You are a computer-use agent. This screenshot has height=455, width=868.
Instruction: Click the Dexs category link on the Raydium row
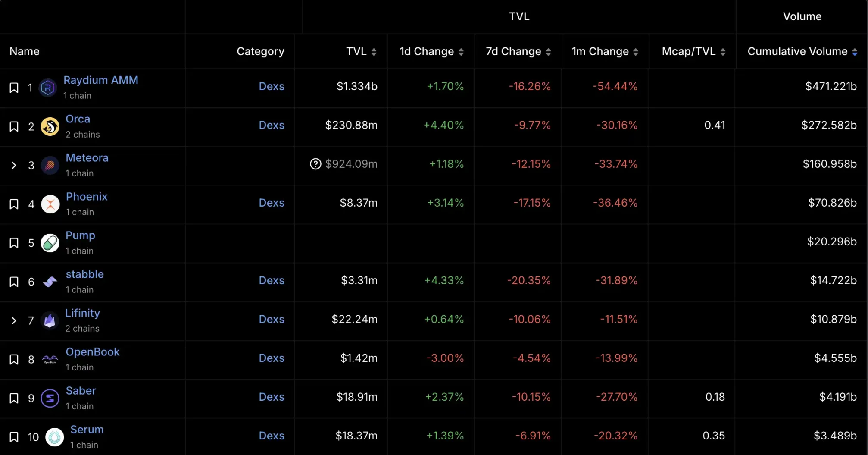(x=271, y=86)
